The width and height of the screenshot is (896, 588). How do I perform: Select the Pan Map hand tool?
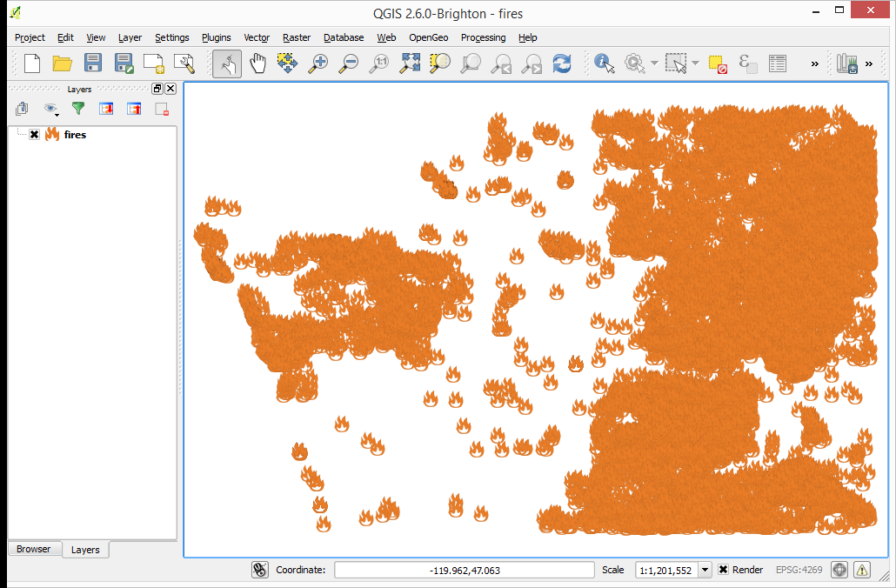[x=257, y=63]
